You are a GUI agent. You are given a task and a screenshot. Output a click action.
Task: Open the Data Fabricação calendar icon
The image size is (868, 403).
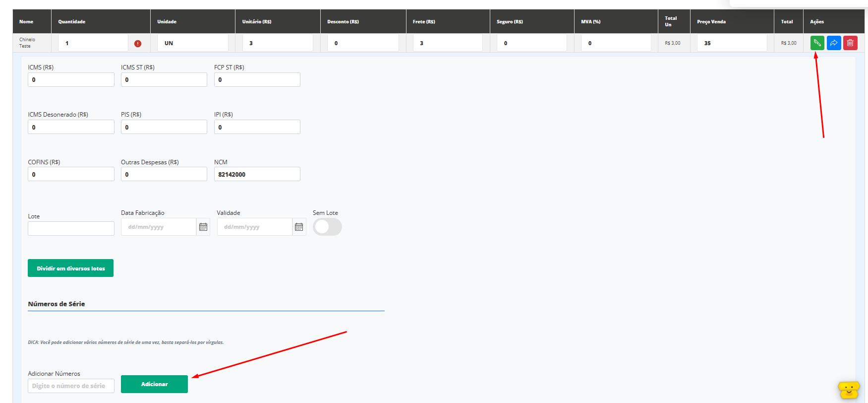[203, 227]
